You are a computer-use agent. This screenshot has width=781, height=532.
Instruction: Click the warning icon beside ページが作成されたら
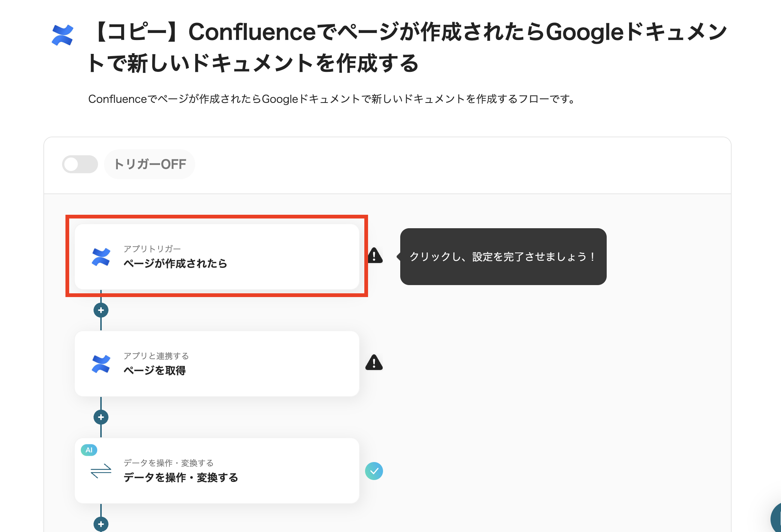[x=375, y=256]
